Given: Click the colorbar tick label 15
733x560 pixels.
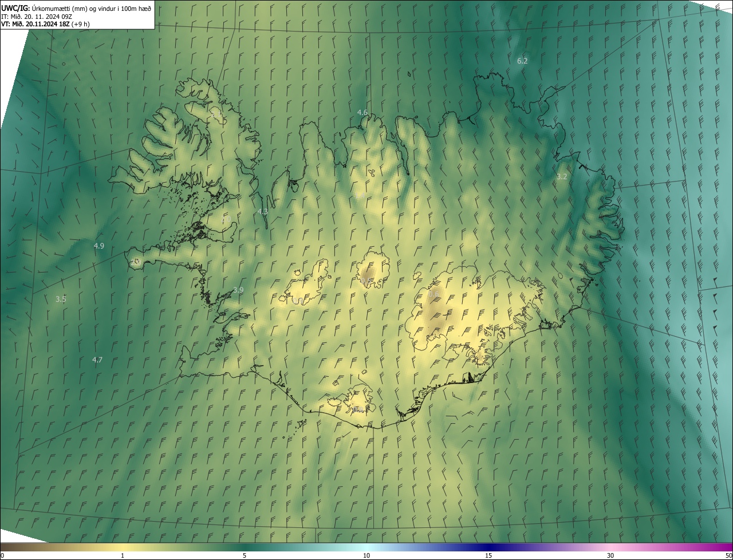Looking at the screenshot, I should pos(488,555).
